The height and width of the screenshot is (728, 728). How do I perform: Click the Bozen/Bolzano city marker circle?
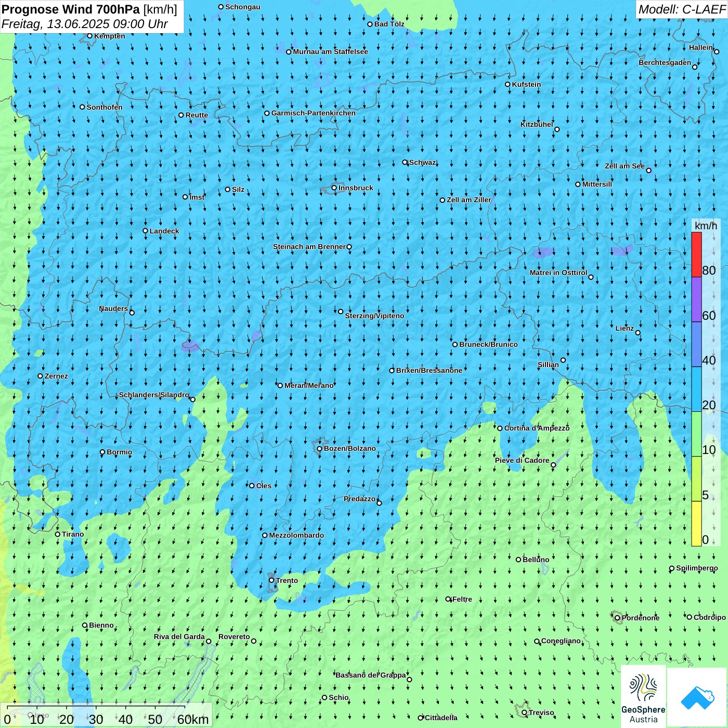[319, 448]
